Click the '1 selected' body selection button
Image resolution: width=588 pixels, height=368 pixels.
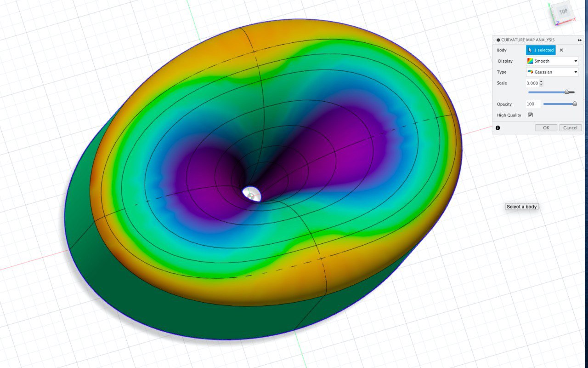(541, 50)
